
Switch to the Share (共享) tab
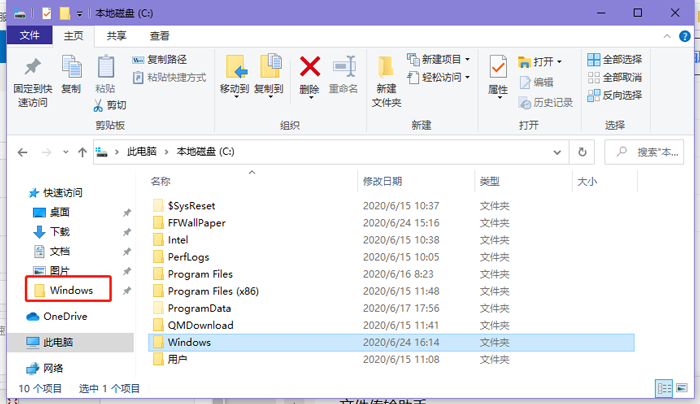[x=116, y=36]
